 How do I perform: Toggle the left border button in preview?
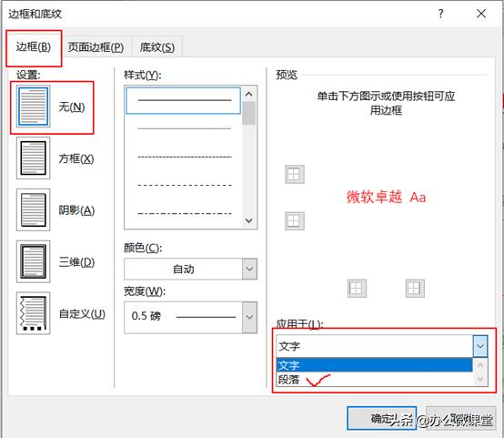point(357,288)
